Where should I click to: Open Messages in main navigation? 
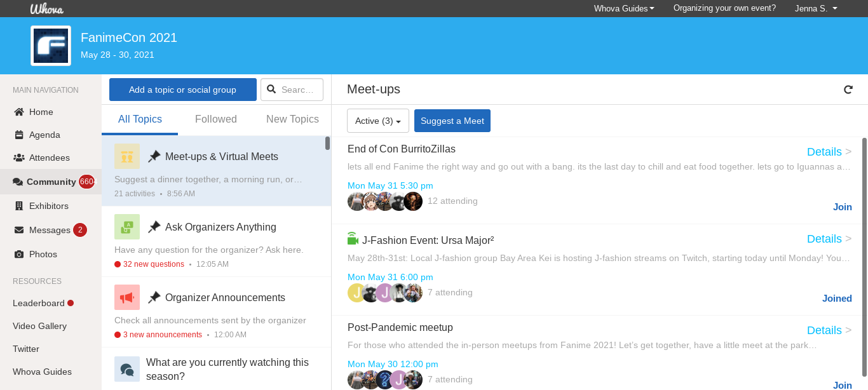coord(51,230)
